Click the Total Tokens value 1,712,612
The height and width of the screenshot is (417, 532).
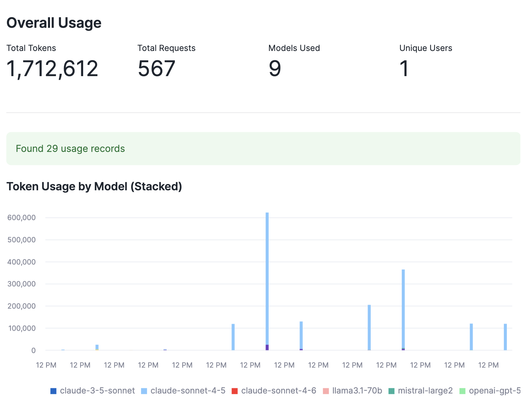coord(52,69)
